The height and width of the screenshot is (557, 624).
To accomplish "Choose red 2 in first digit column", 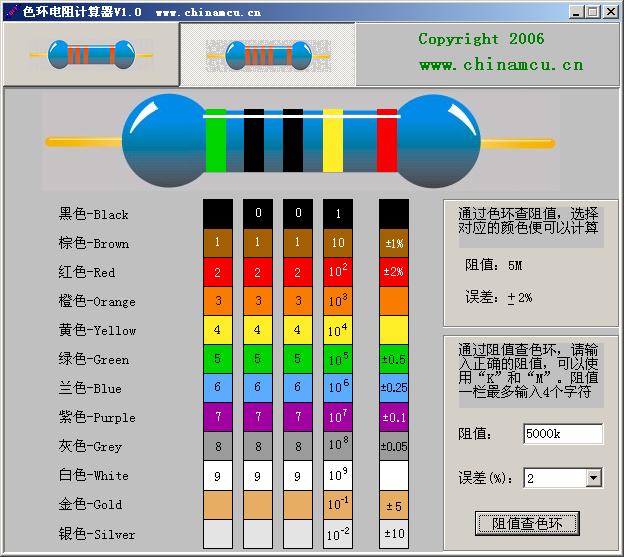I will (x=218, y=272).
